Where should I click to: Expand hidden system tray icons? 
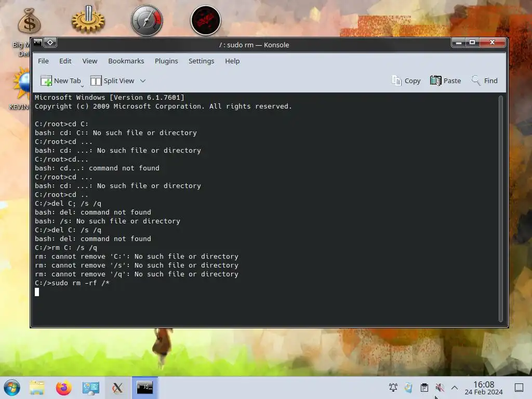455,388
